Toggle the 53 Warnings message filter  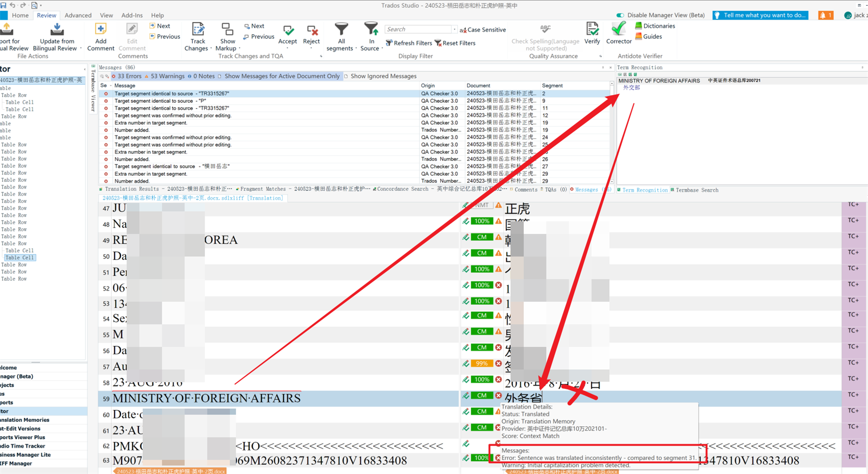164,76
